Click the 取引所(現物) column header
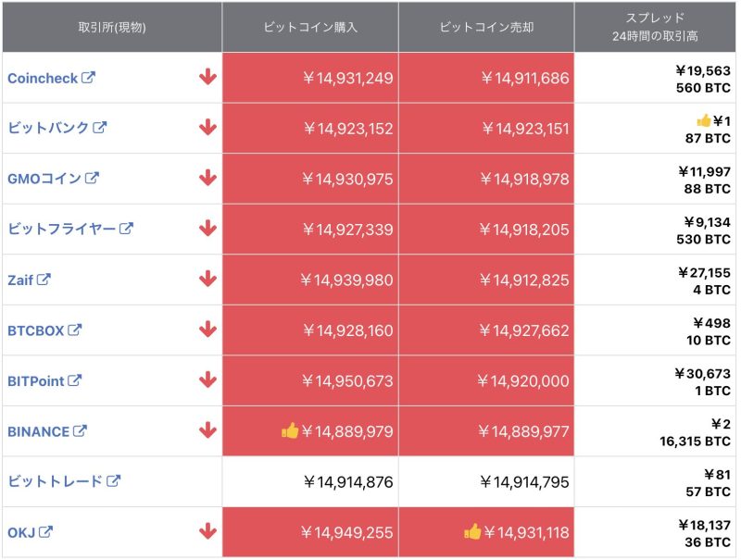The image size is (741, 560). (112, 27)
